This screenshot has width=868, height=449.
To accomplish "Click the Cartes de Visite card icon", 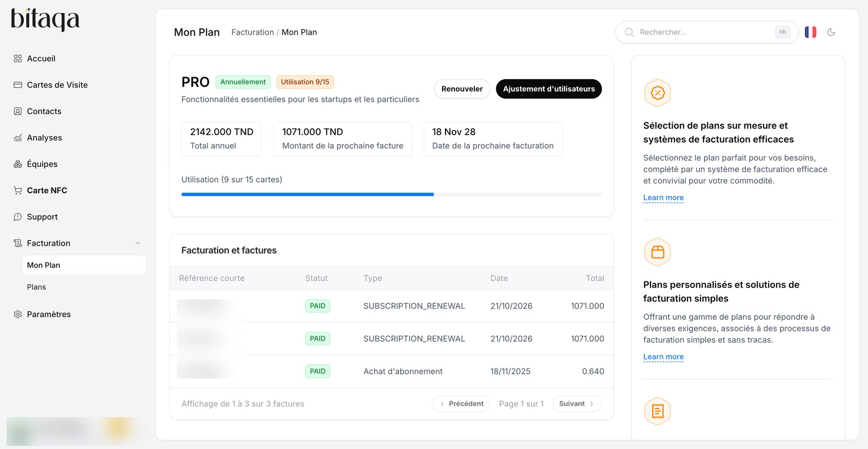I will click(x=18, y=85).
